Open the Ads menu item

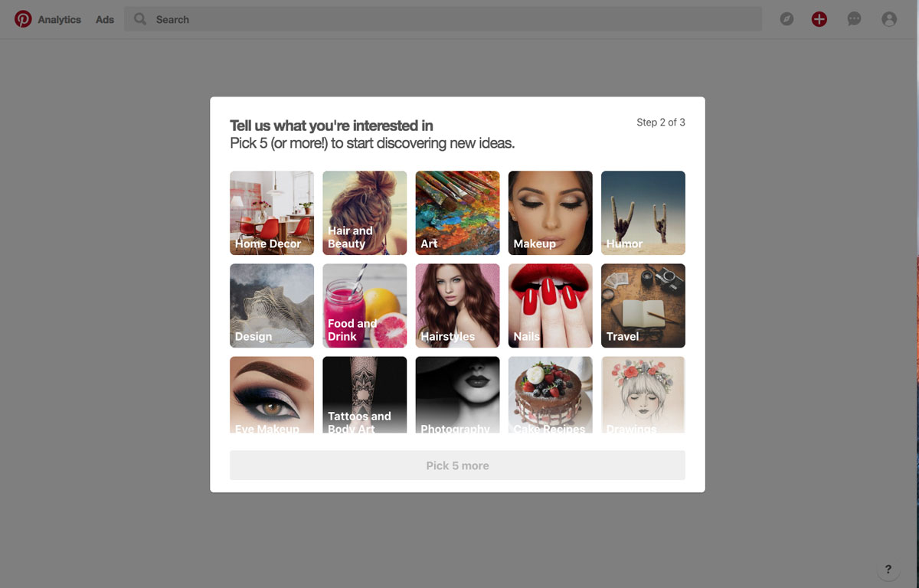[x=104, y=19]
